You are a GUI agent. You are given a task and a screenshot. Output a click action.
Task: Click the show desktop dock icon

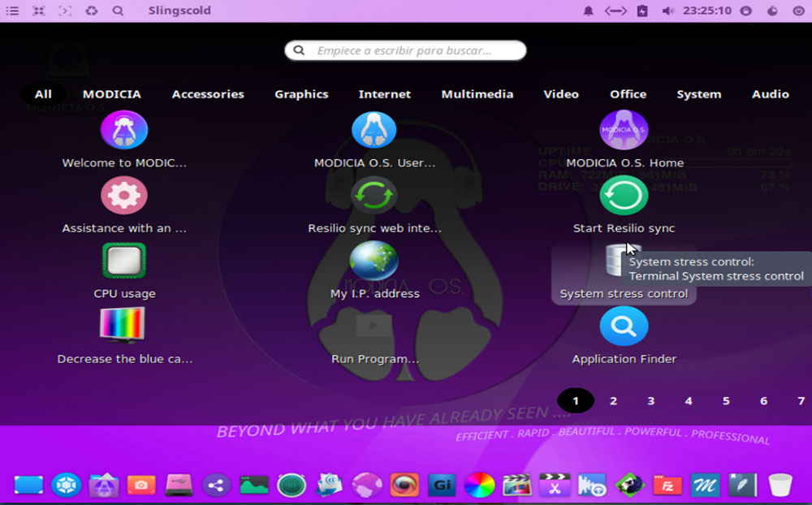(x=28, y=486)
